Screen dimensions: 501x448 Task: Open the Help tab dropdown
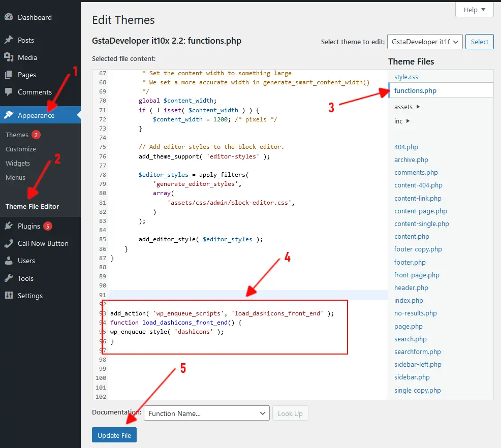[475, 10]
